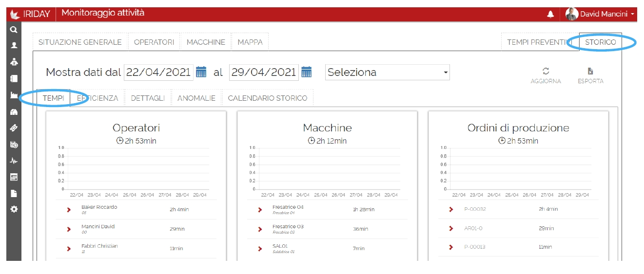Switch to the Efficienza tab

click(98, 98)
